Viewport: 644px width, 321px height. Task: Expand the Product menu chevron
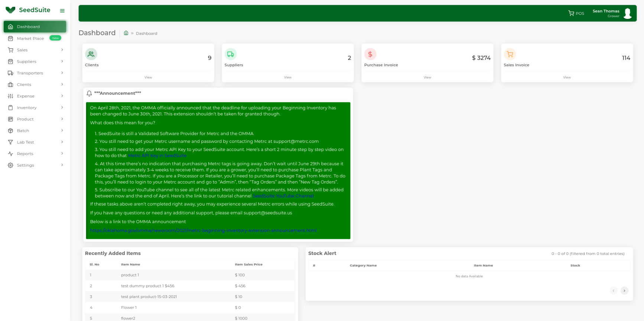coord(62,119)
